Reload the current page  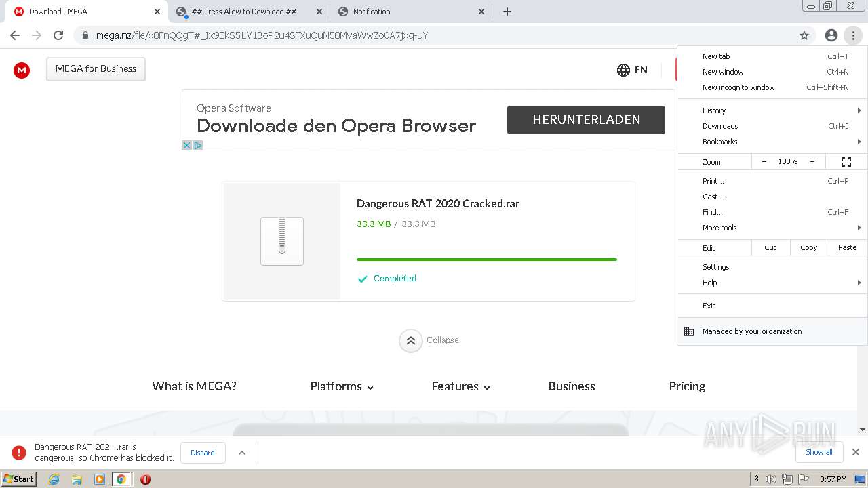coord(58,35)
